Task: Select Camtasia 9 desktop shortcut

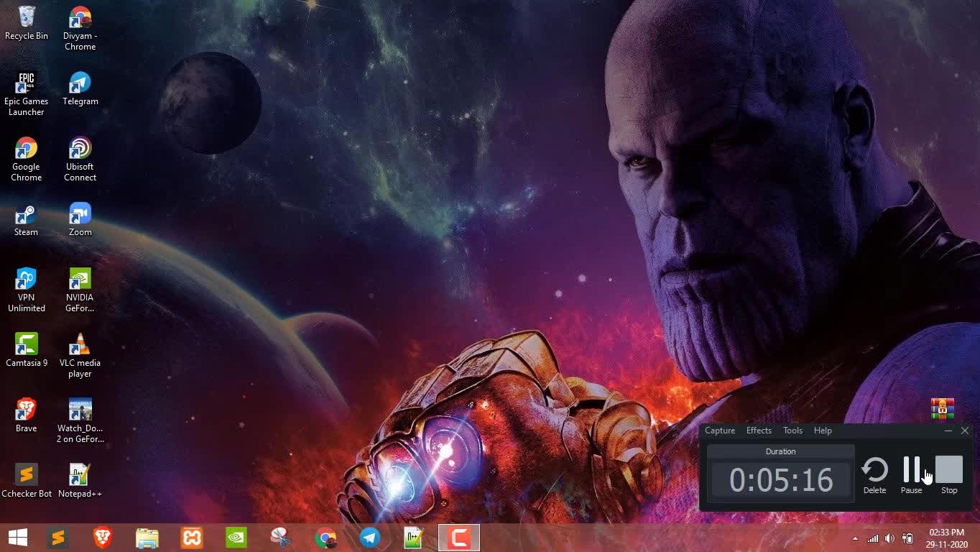Action: [x=27, y=351]
